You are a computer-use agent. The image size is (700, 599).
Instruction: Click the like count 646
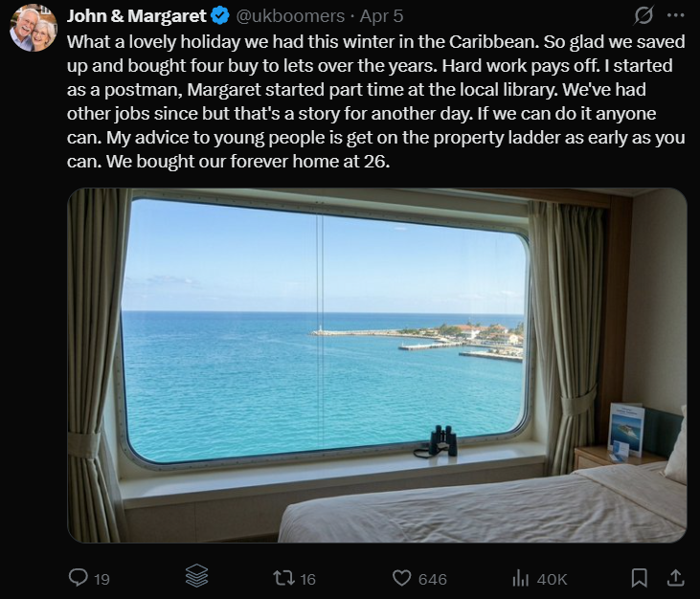pyautogui.click(x=433, y=579)
